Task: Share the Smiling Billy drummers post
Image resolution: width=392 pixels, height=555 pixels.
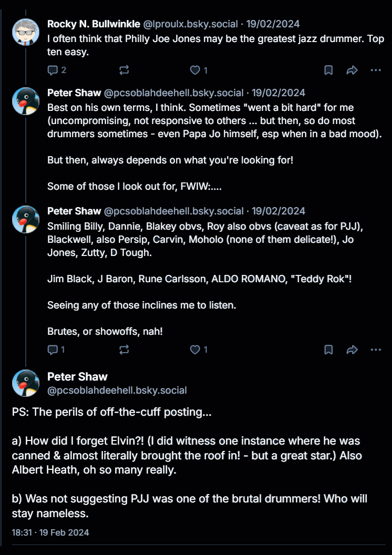Action: point(352,350)
